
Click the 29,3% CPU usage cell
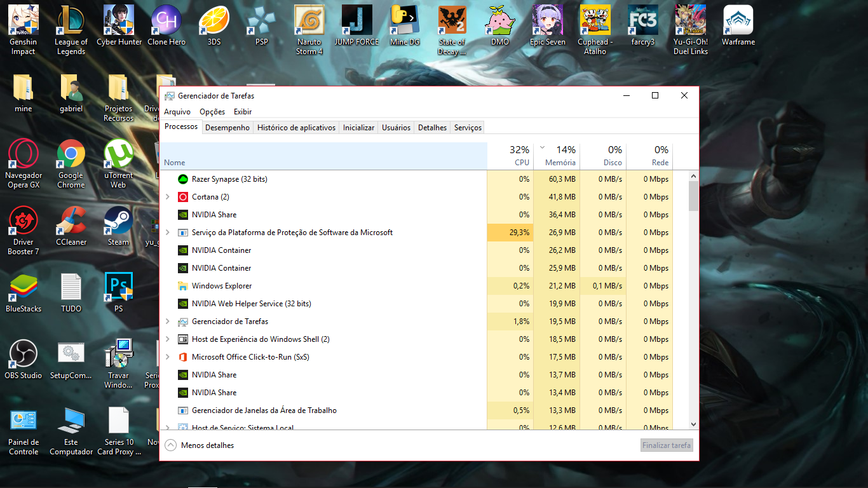point(510,233)
